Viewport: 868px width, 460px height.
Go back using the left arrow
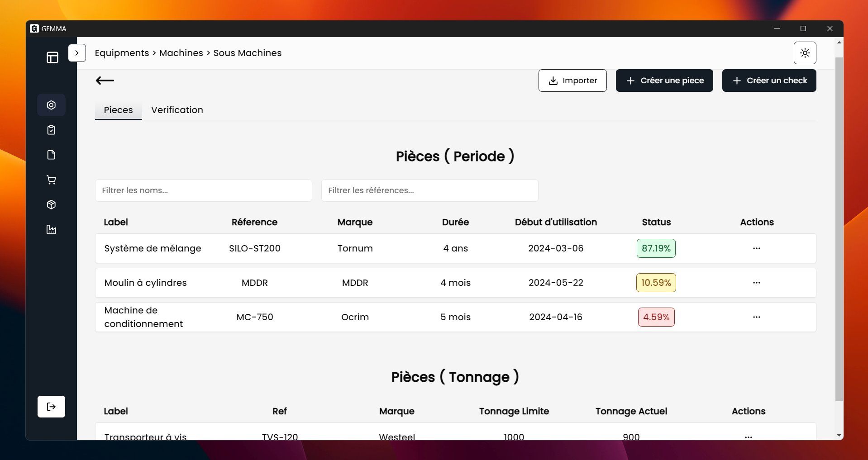point(105,81)
